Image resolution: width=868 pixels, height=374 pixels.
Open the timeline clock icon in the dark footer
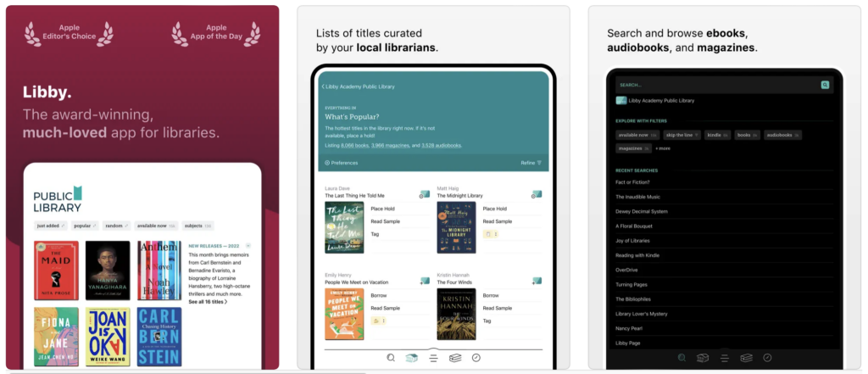click(x=767, y=358)
